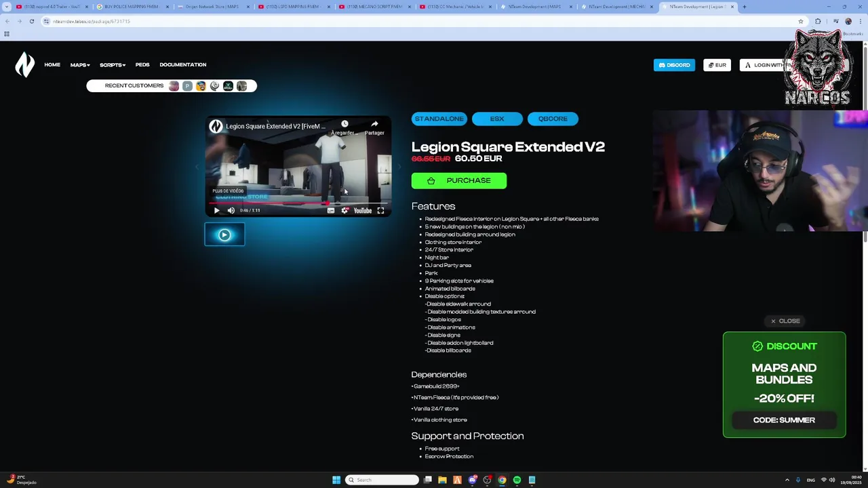The image size is (868, 488).
Task: Select the STANDALONE tag
Action: coord(439,119)
